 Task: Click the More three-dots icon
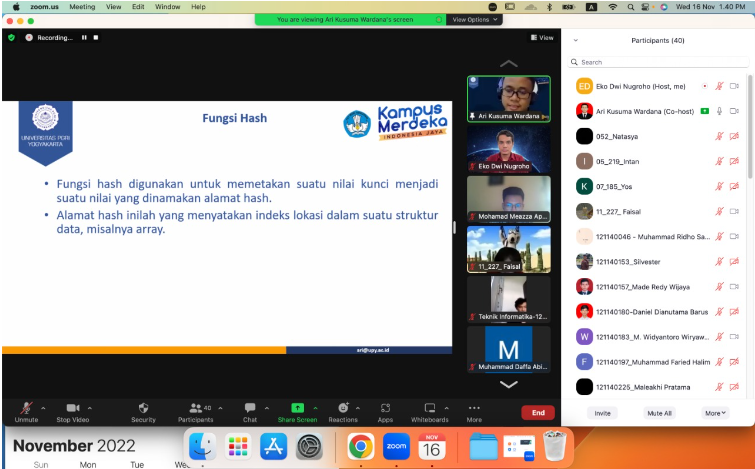(473, 408)
